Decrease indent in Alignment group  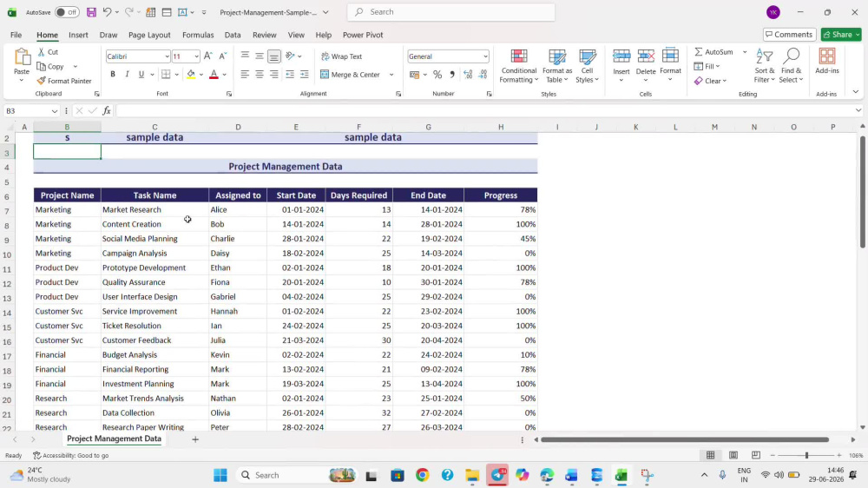[290, 74]
